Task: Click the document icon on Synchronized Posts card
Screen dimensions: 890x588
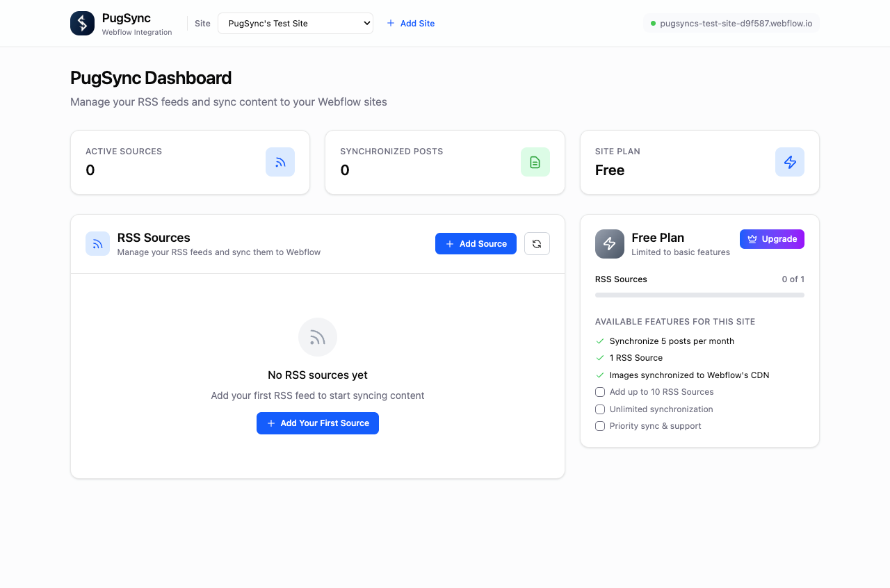Action: (535, 162)
